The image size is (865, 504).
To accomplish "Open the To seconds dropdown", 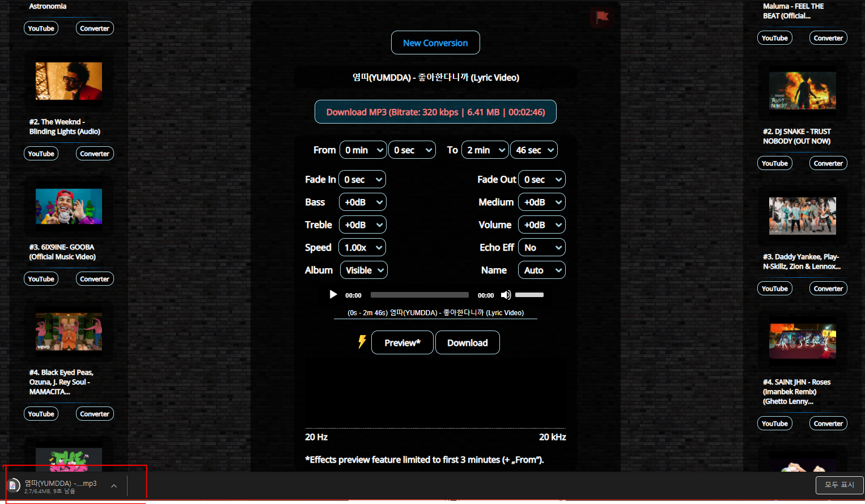I will point(534,150).
